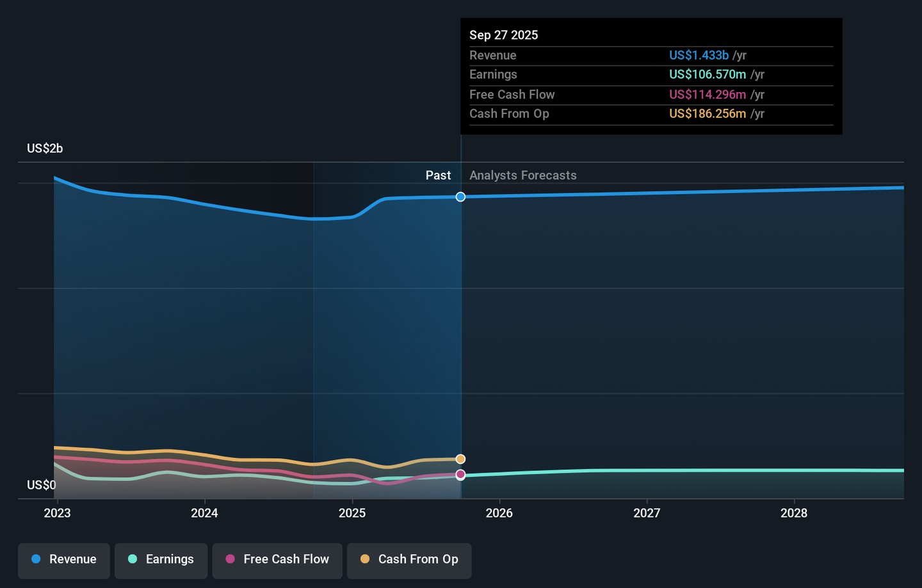Image resolution: width=922 pixels, height=588 pixels.
Task: Click the blue Revenue data point marker
Action: tap(460, 197)
